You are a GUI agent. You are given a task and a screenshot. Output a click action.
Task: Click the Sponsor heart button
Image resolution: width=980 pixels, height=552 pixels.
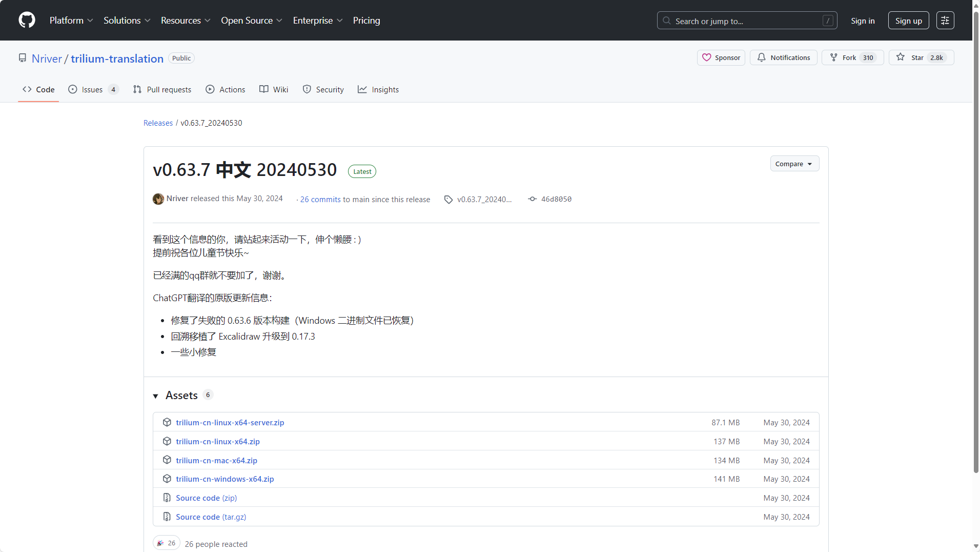coord(721,57)
